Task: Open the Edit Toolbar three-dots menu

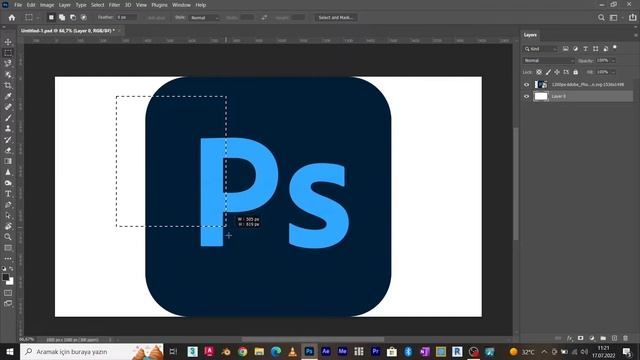Action: 8,258
